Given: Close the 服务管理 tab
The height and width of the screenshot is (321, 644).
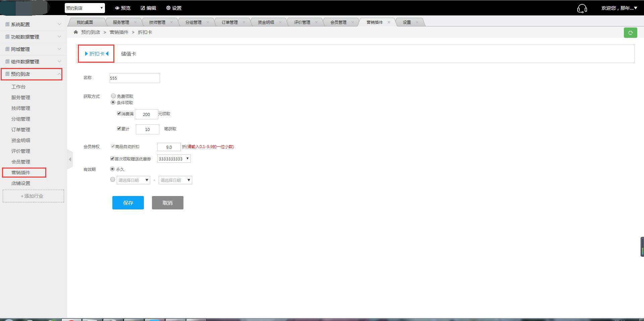Looking at the screenshot, I should (135, 22).
